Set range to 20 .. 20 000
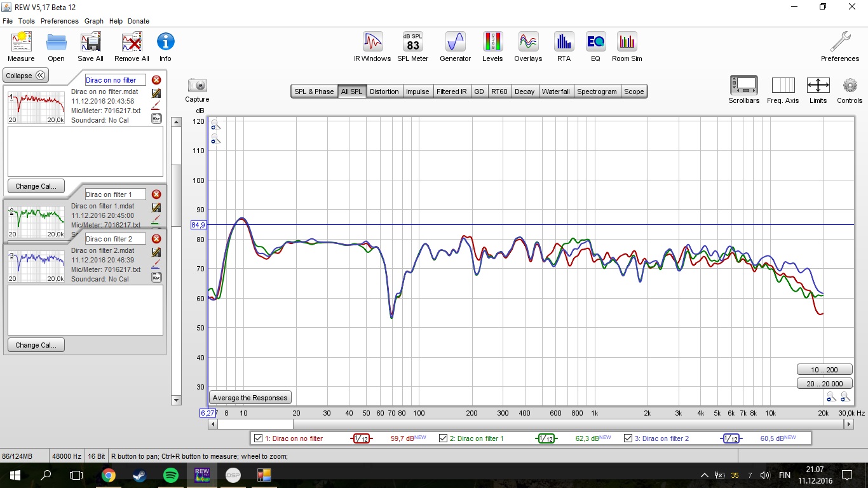Viewport: 868px width, 488px height. (x=824, y=383)
